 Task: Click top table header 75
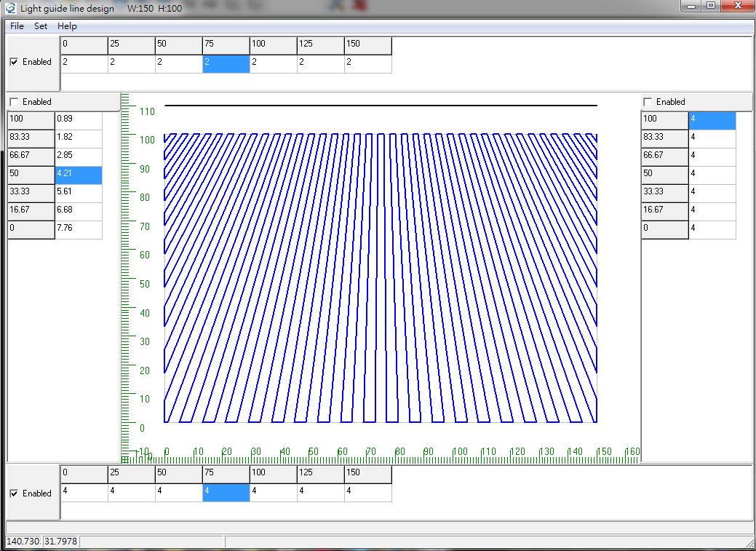tap(226, 45)
